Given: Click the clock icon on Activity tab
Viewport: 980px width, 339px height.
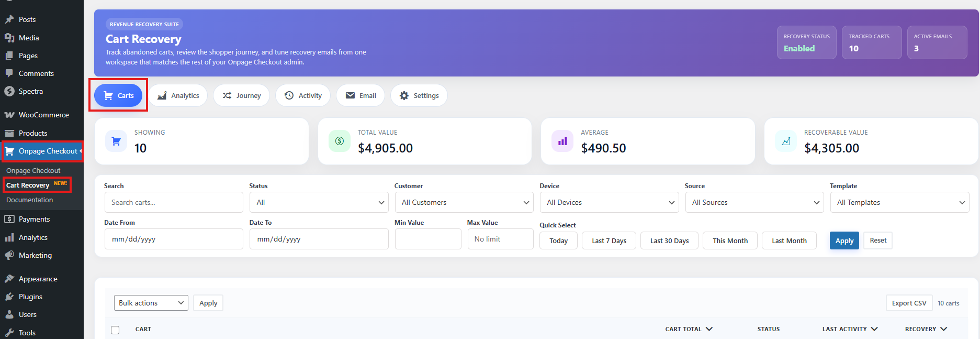Looking at the screenshot, I should coord(289,95).
